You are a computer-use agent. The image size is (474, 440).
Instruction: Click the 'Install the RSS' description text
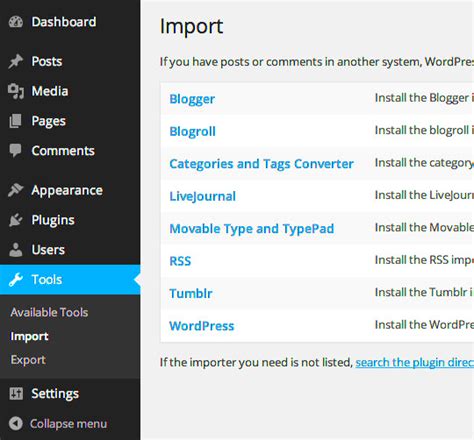pos(424,260)
